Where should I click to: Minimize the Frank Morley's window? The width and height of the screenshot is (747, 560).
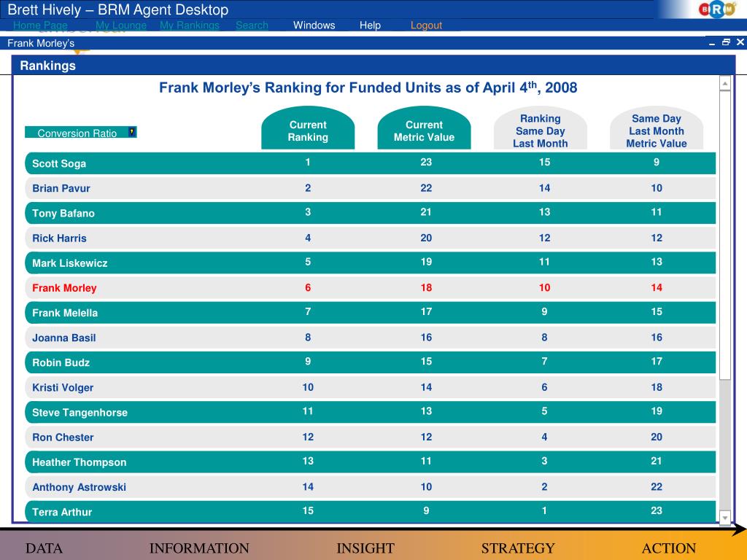pyautogui.click(x=712, y=43)
